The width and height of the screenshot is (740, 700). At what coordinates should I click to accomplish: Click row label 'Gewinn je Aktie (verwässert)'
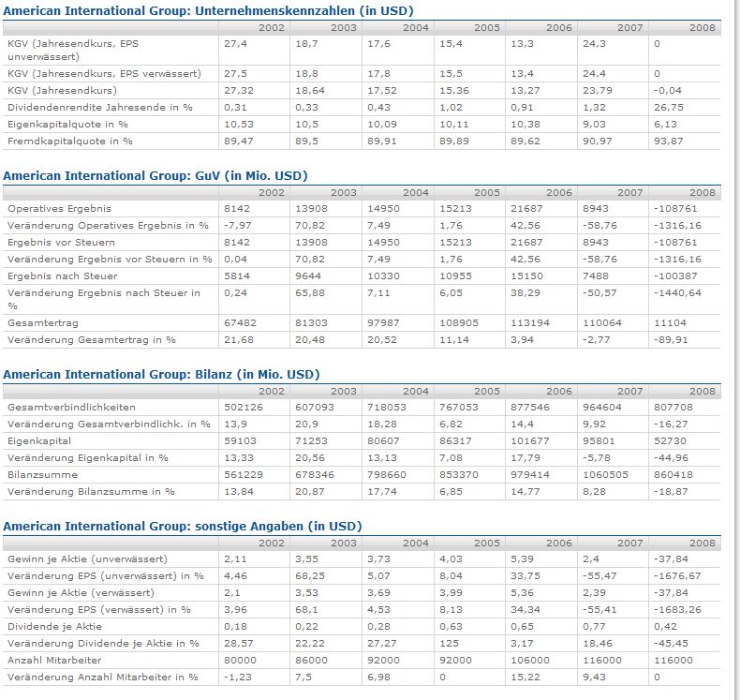pos(81,593)
